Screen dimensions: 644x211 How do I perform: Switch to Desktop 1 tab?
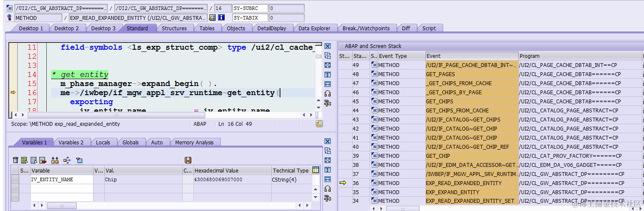[31, 28]
